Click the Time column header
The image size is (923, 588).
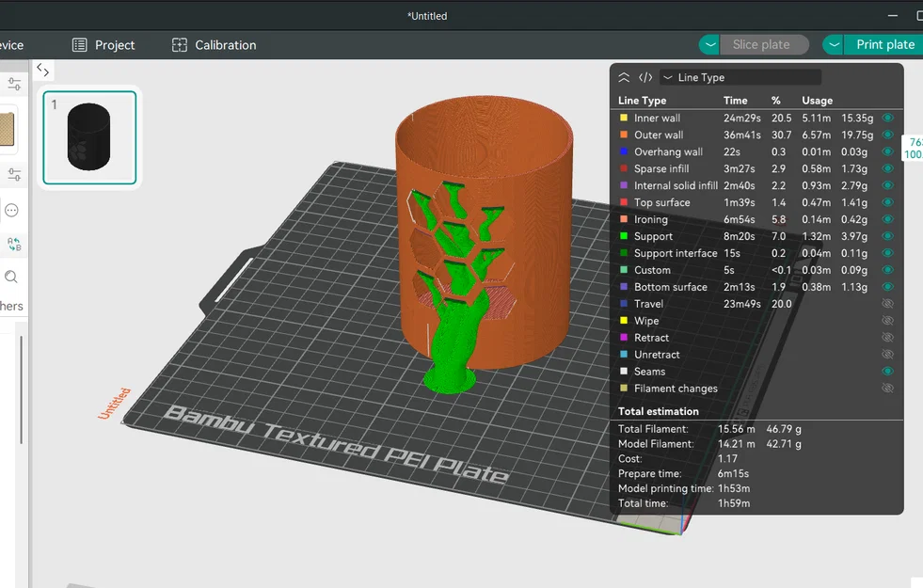(735, 101)
